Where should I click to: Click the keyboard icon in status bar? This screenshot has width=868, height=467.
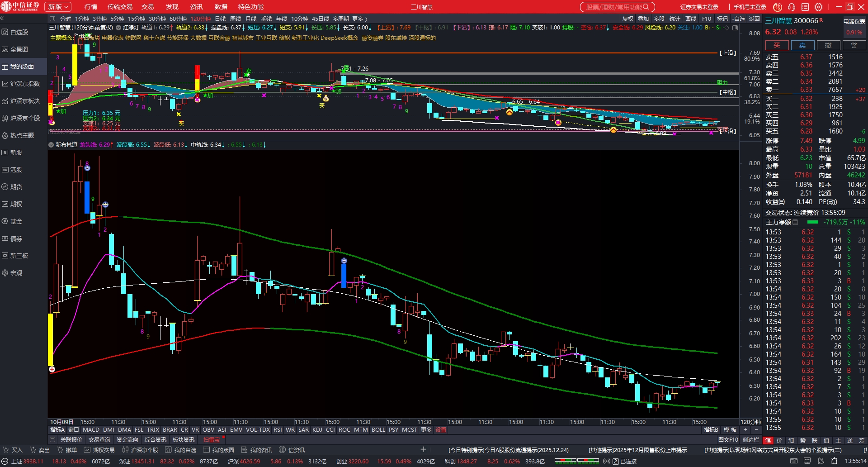point(794,461)
